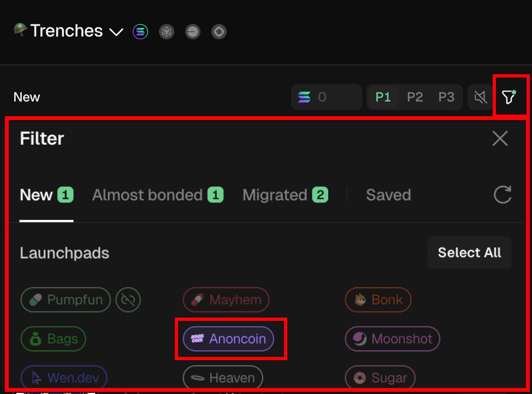
Task: Open the filter funnel icon
Action: (509, 97)
